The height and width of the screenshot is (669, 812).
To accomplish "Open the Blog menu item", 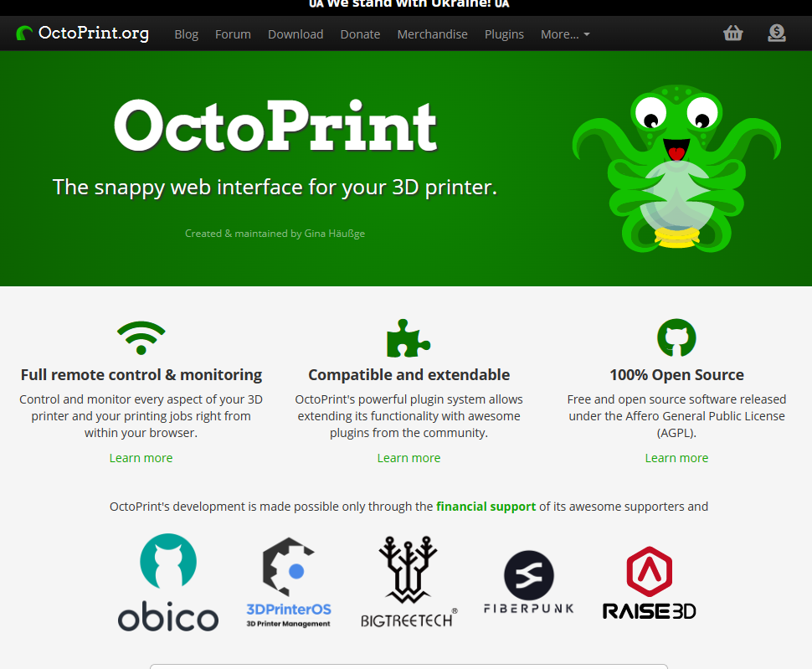I will coord(187,34).
